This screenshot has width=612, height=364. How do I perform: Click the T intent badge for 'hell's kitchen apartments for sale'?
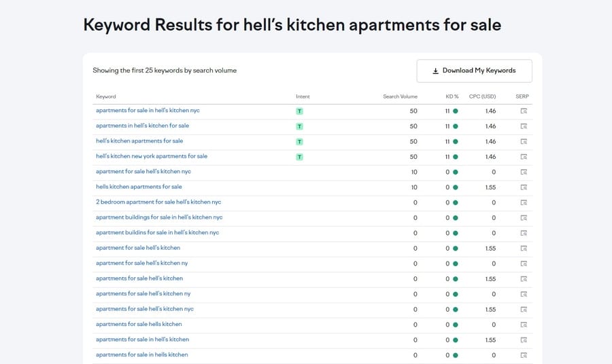pyautogui.click(x=300, y=142)
